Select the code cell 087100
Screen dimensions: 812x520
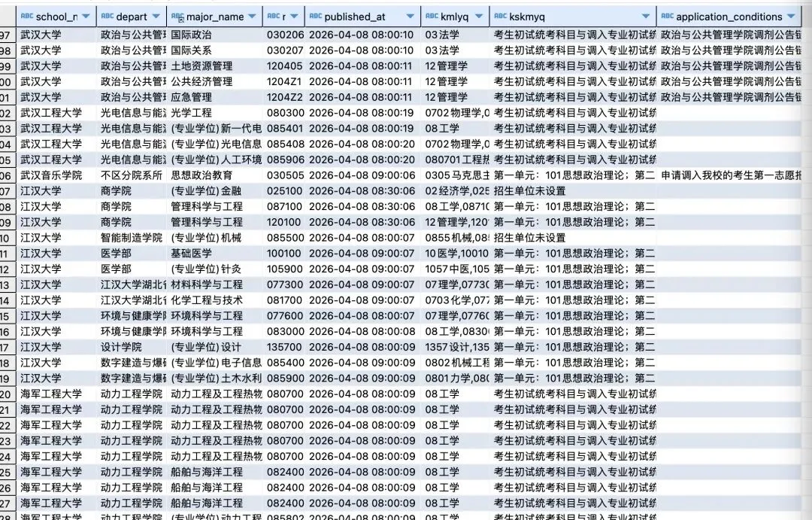284,206
